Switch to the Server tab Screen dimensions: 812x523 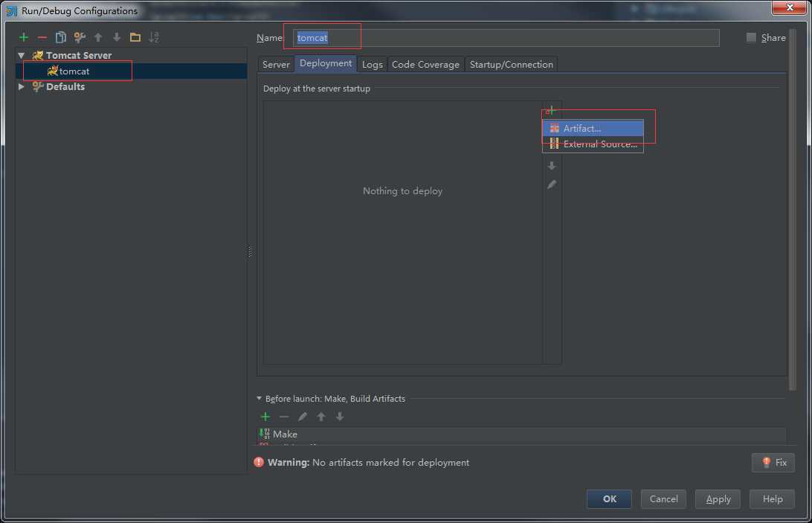[x=276, y=64]
